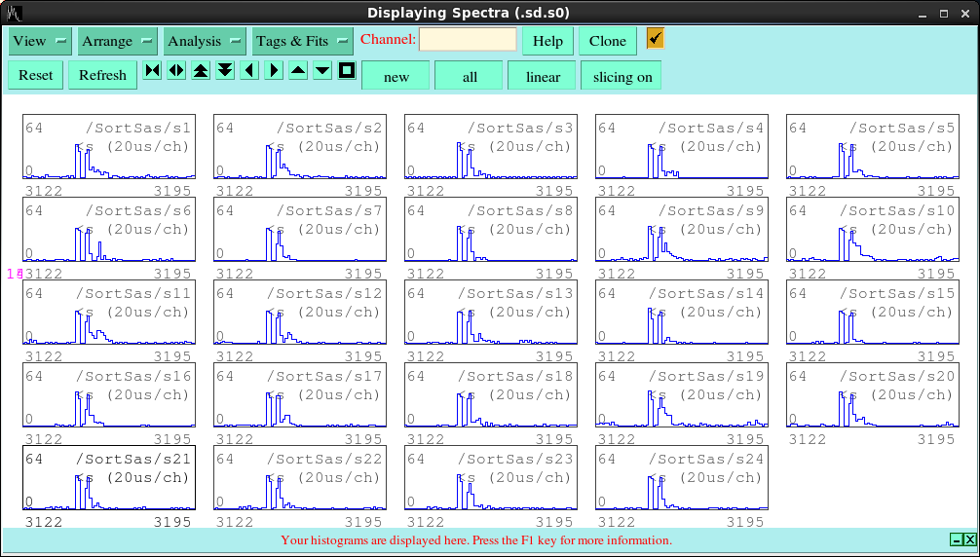The width and height of the screenshot is (980, 557).
Task: Expand the Arrange dropdown menu
Action: click(x=119, y=41)
